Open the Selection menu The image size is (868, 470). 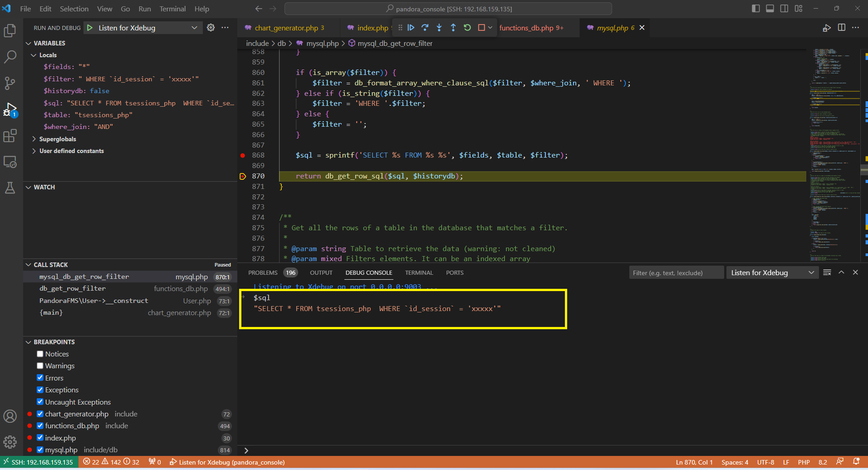74,9
